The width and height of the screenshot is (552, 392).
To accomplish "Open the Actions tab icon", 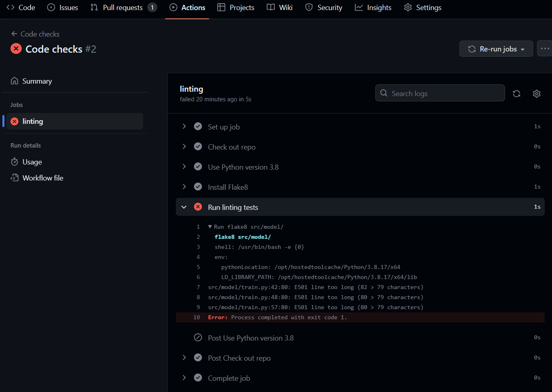I will [x=173, y=7].
